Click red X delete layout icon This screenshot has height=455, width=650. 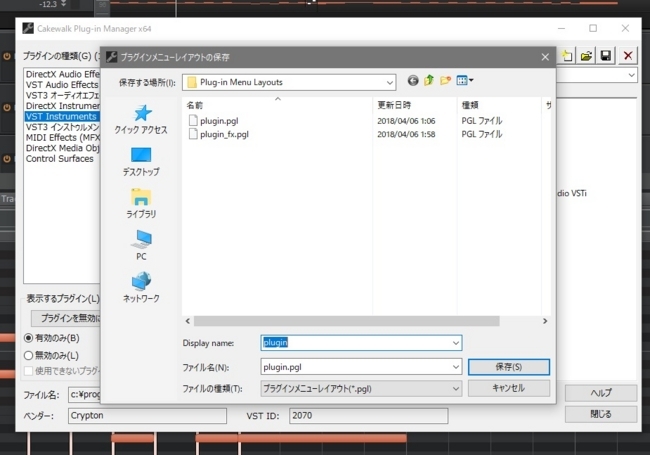628,56
